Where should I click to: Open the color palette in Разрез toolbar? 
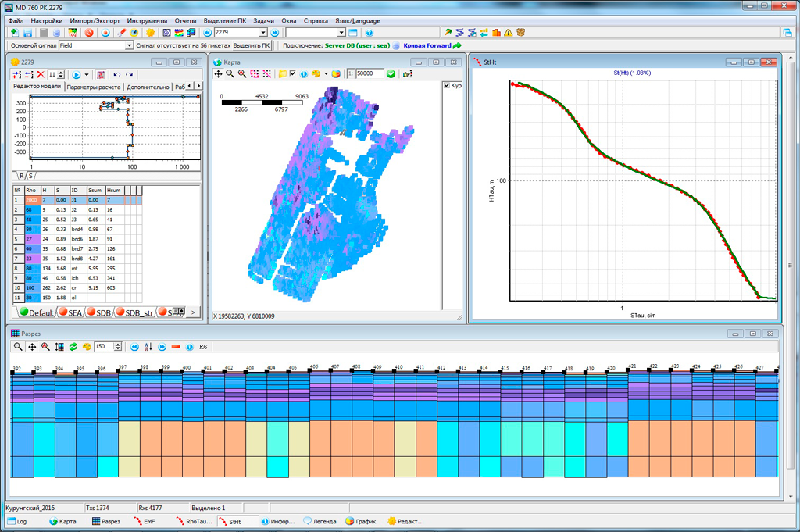pos(87,346)
